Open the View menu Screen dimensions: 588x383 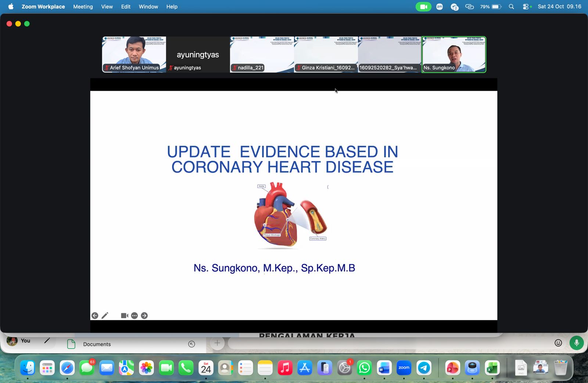[x=107, y=7]
